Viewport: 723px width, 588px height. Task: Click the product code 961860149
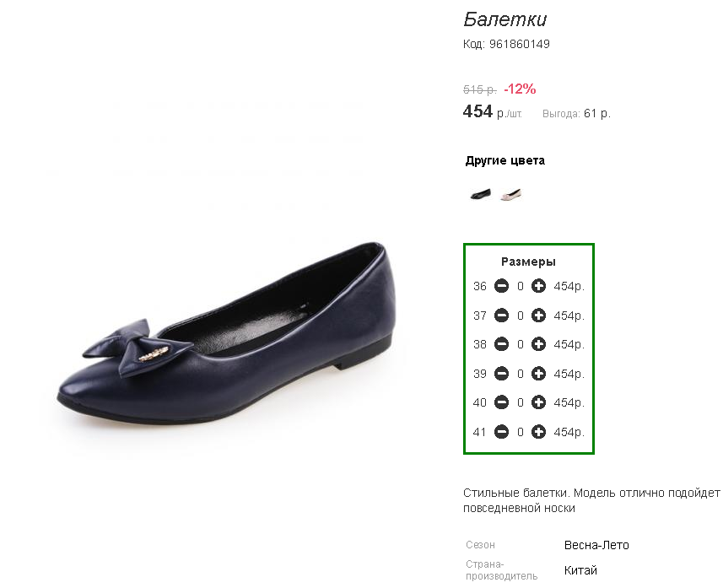(519, 44)
